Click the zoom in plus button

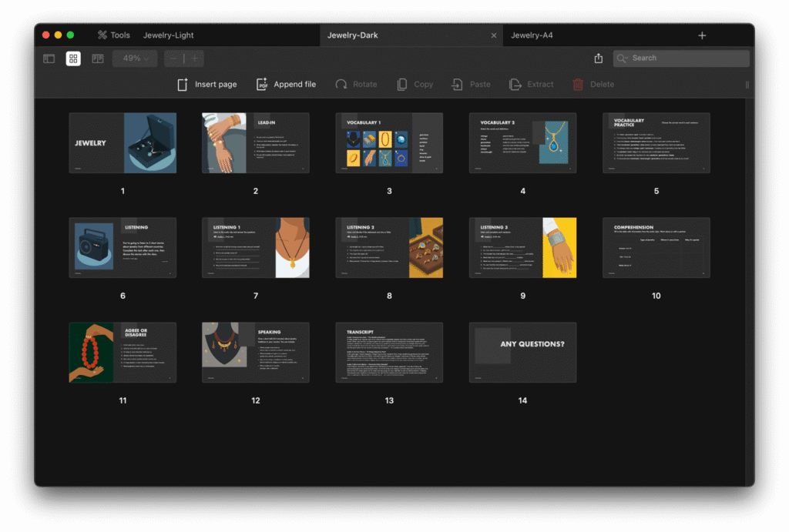pos(194,59)
